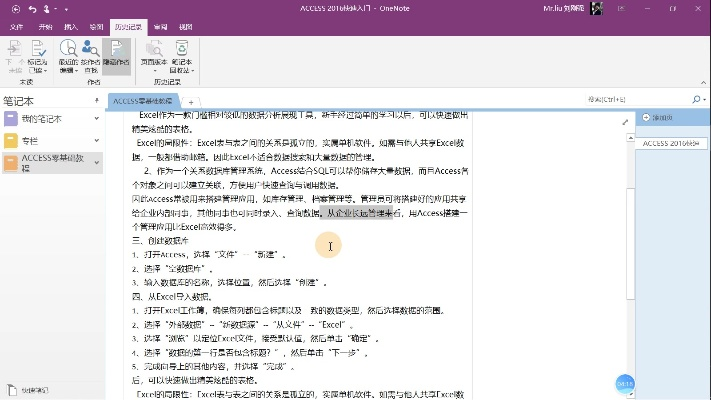Screen dimensions: 711x400
Task: Click the heading 三、创建数据库
Action: point(160,241)
